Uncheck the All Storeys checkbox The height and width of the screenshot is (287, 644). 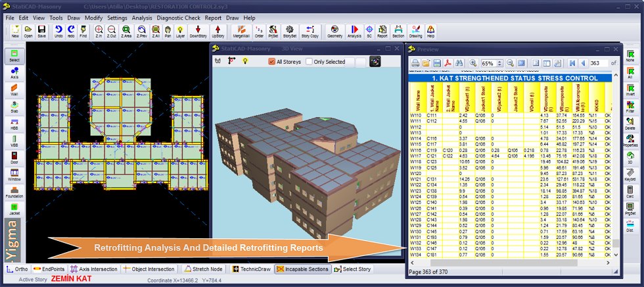click(x=273, y=62)
